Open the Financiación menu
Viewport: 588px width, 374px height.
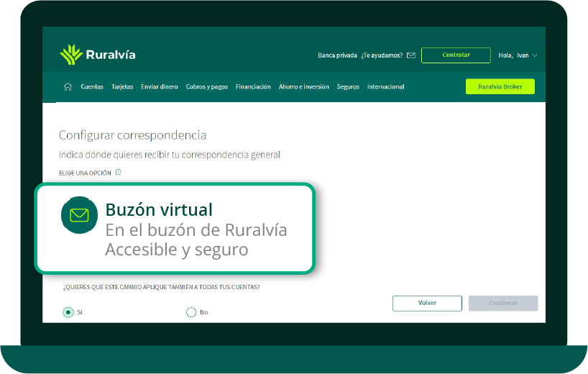[x=253, y=86]
